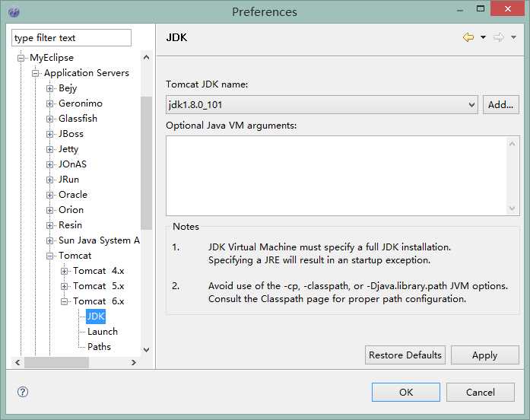Open the back history dropdown arrow
The height and width of the screenshot is (420, 530).
(484, 37)
